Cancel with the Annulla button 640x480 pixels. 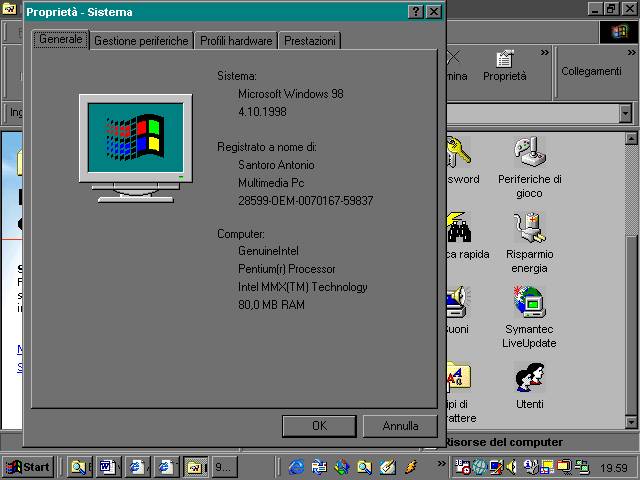tap(400, 426)
